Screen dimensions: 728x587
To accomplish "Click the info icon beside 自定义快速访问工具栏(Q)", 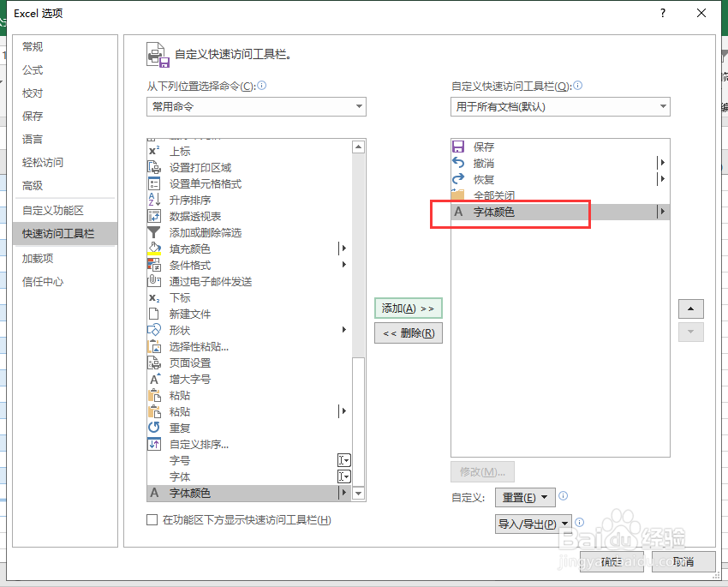I will pos(577,86).
